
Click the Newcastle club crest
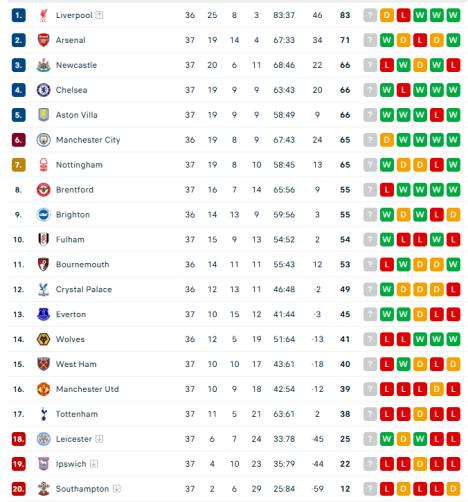[x=43, y=65]
